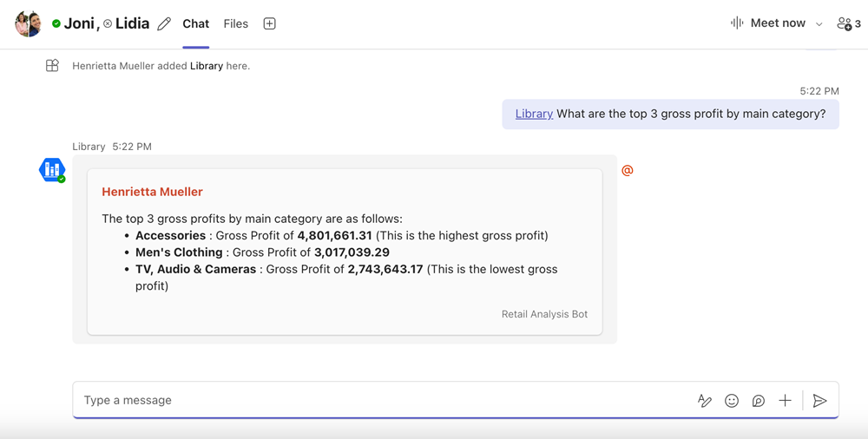Open the Library bot's avatar icon
Viewport: 868px width, 439px height.
(52, 170)
